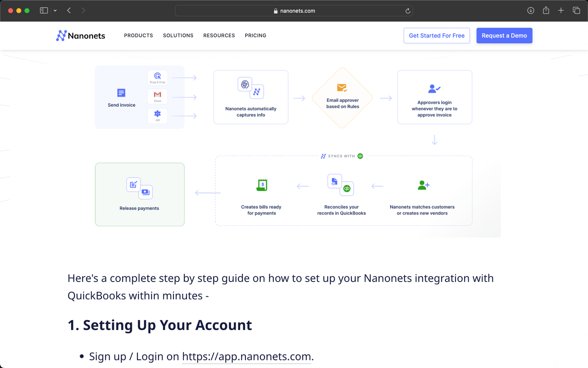Open the PRODUCTS menu
The height and width of the screenshot is (368, 588).
(138, 36)
